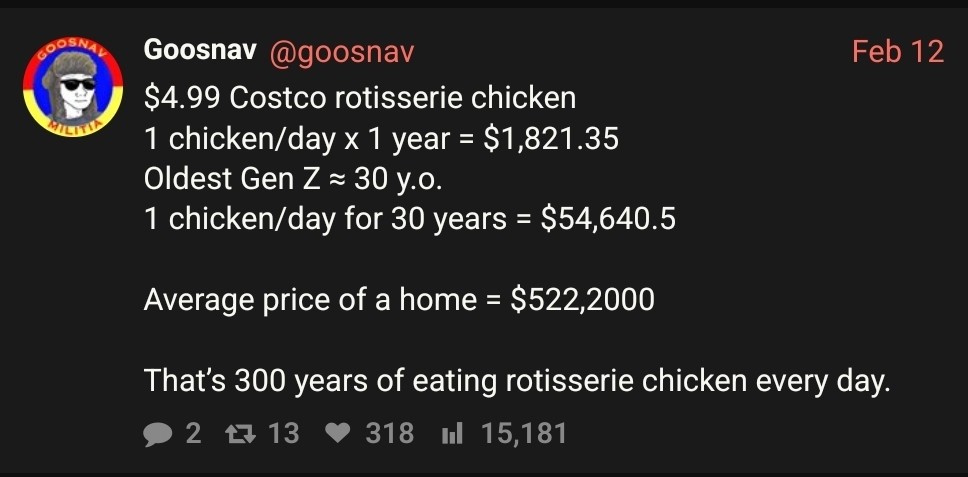Click the $522,2000 home price figure

pyautogui.click(x=582, y=299)
